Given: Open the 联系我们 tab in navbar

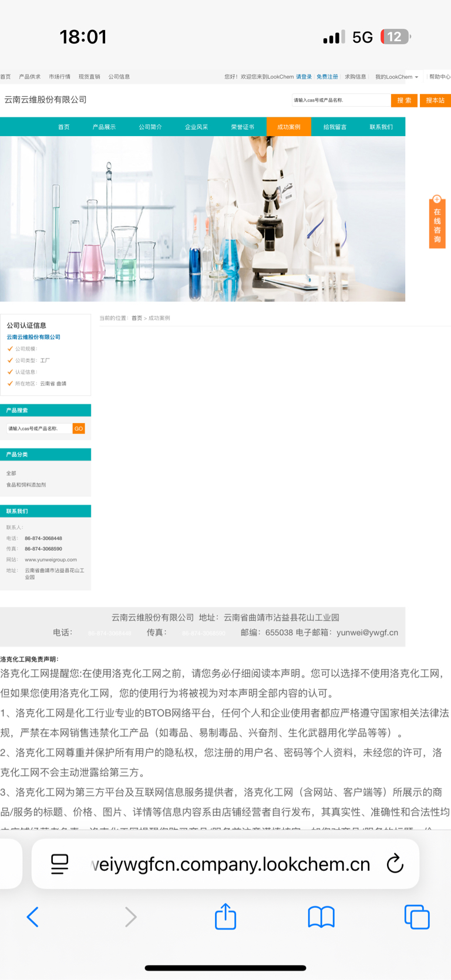Looking at the screenshot, I should tap(381, 127).
